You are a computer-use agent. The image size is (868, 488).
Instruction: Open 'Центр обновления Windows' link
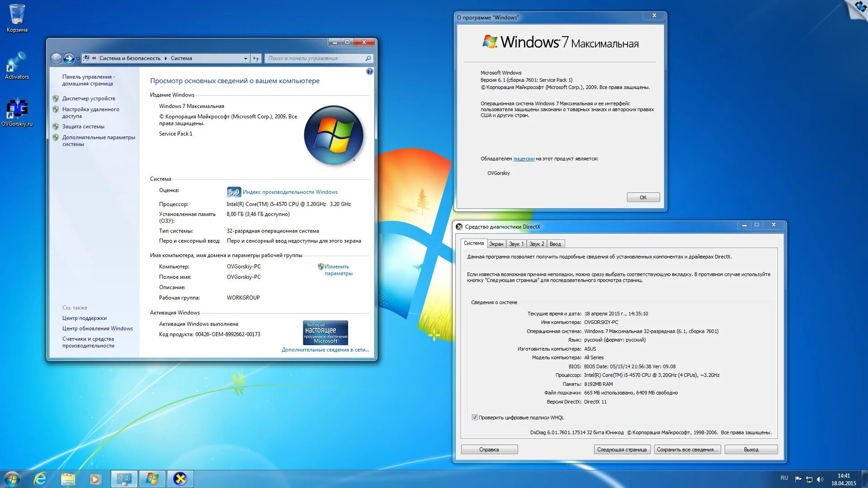coord(98,328)
